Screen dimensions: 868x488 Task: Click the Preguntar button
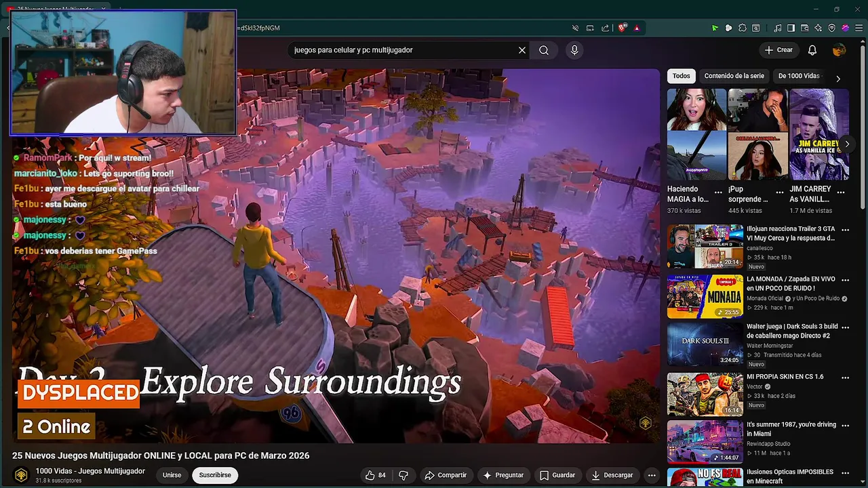[x=503, y=475]
